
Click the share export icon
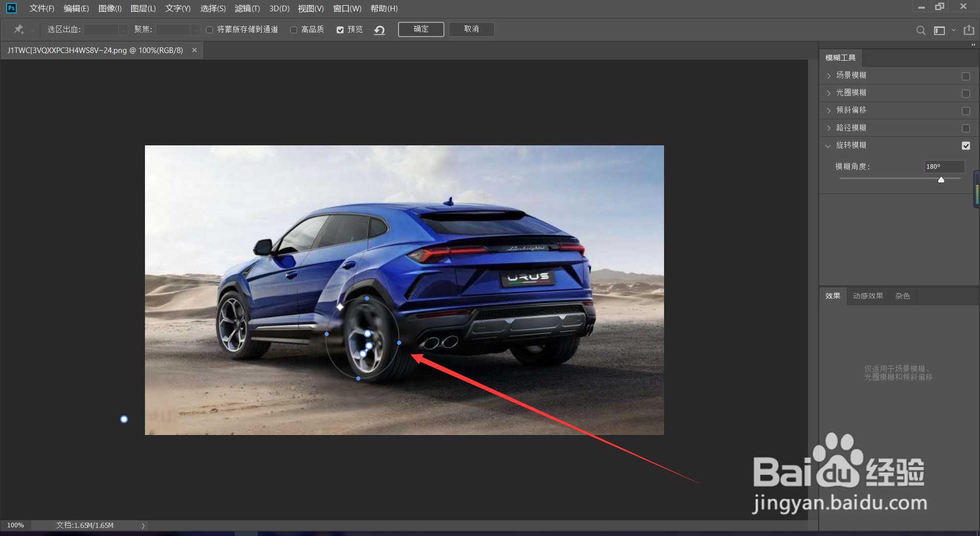[969, 30]
